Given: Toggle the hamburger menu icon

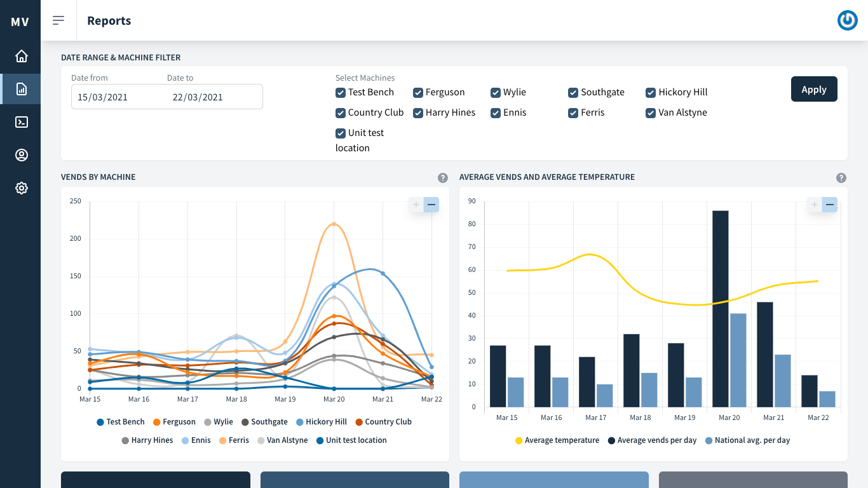Looking at the screenshot, I should (58, 20).
